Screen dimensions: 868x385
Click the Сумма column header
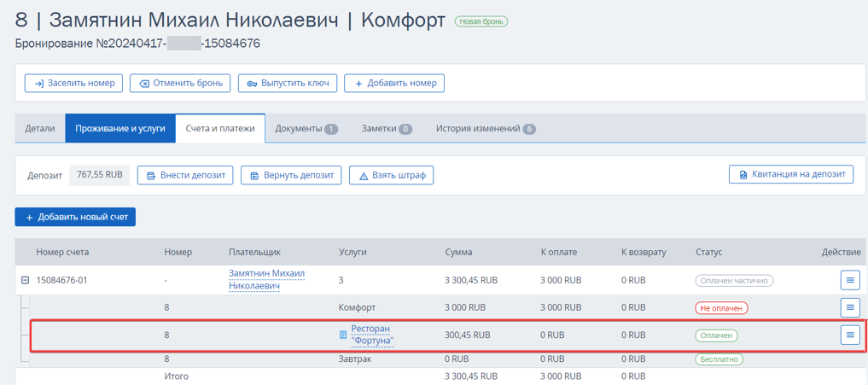(x=458, y=252)
